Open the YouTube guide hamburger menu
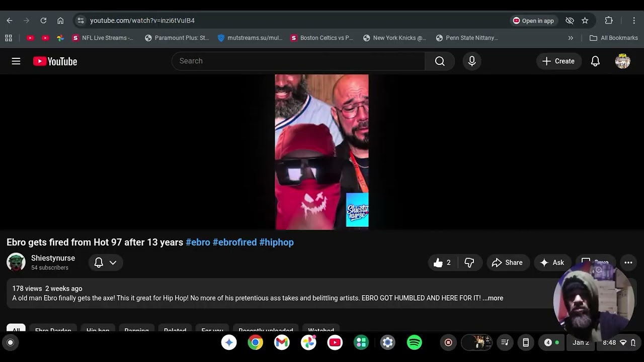Viewport: 644px width, 362px height. tap(16, 61)
